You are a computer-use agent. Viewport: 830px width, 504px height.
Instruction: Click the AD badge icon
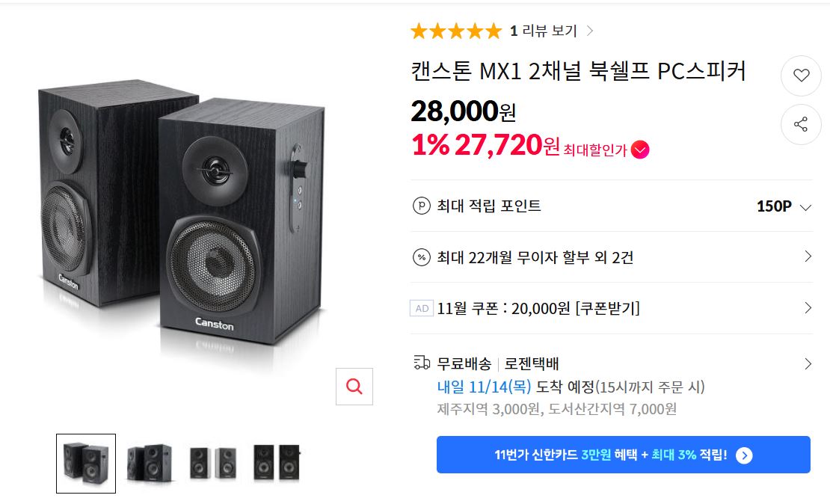tap(422, 308)
